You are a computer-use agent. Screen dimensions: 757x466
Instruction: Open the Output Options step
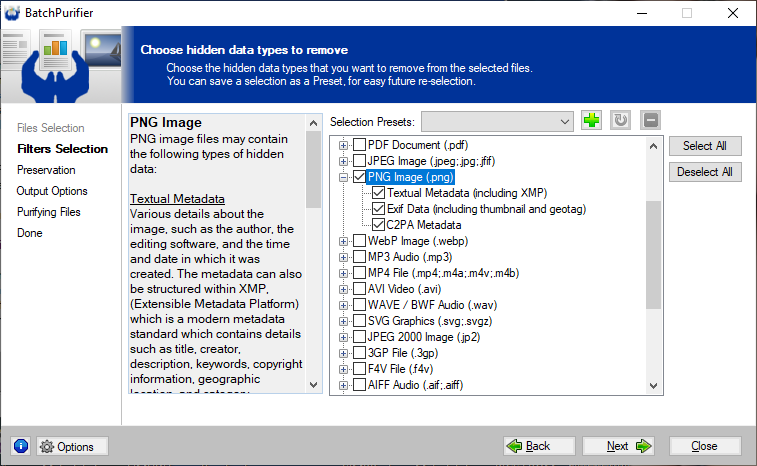(52, 191)
